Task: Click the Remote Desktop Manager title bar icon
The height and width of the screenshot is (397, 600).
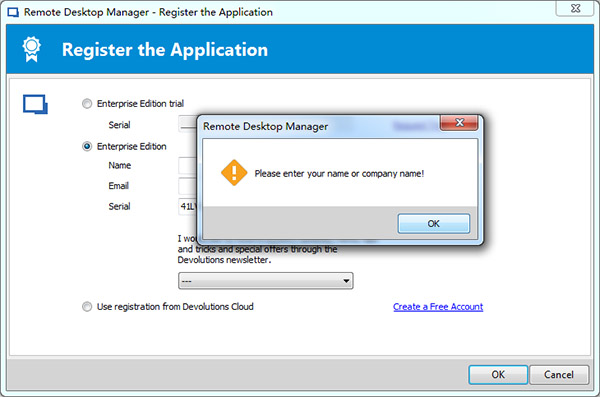Action: point(13,12)
